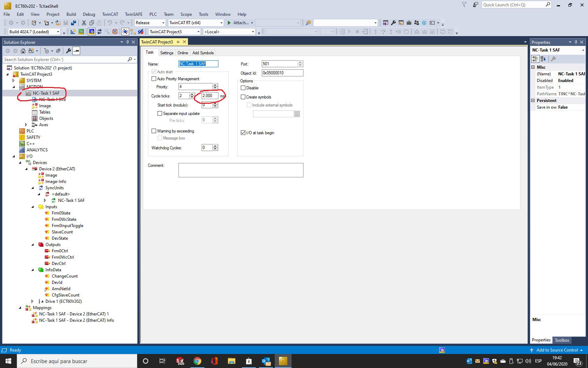Switch to the Online tab
Screen dimensions: 588x368
tap(183, 53)
